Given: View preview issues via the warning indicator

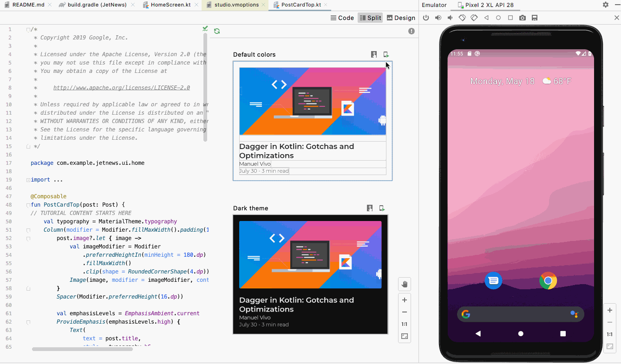Looking at the screenshot, I should (411, 31).
